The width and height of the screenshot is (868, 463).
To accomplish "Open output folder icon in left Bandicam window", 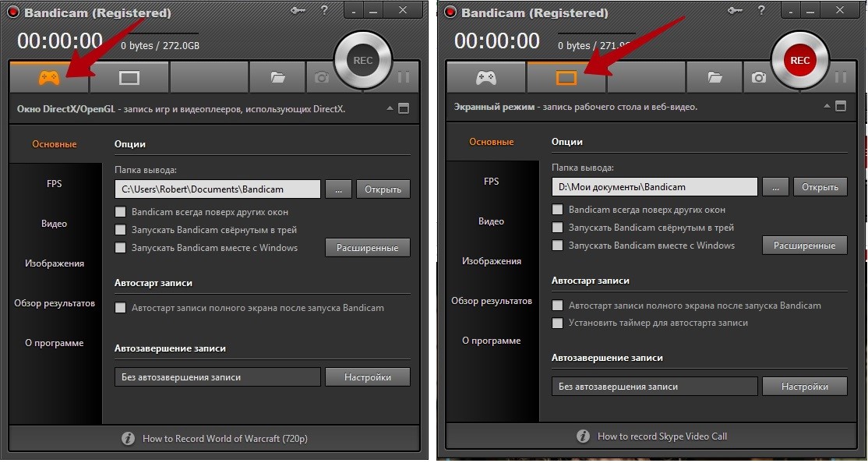I will coord(278,77).
